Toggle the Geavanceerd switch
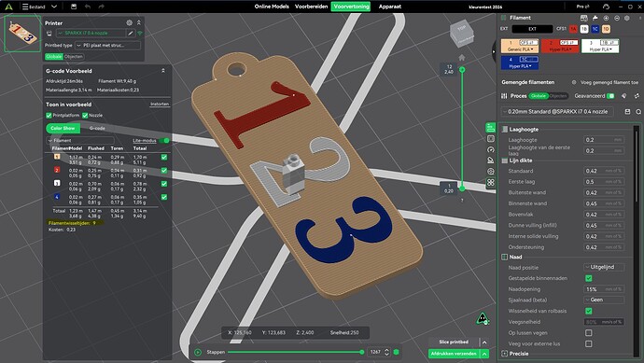Image resolution: width=644 pixels, height=363 pixels. [610, 96]
